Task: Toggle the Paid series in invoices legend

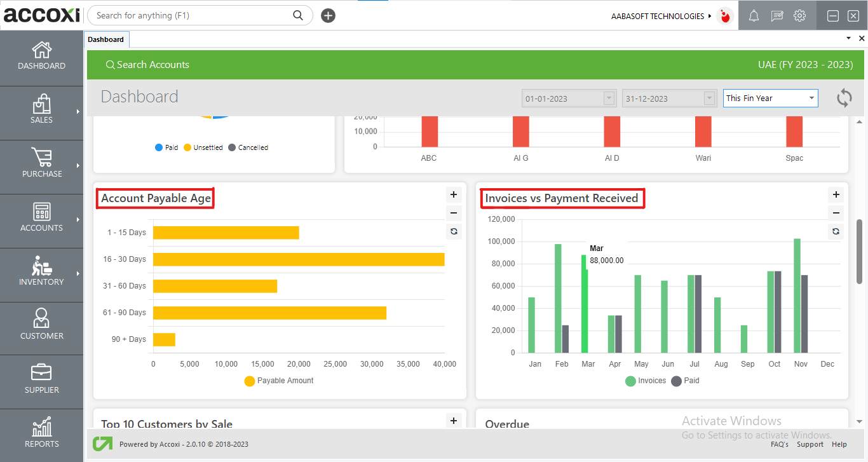Action: [x=685, y=381]
